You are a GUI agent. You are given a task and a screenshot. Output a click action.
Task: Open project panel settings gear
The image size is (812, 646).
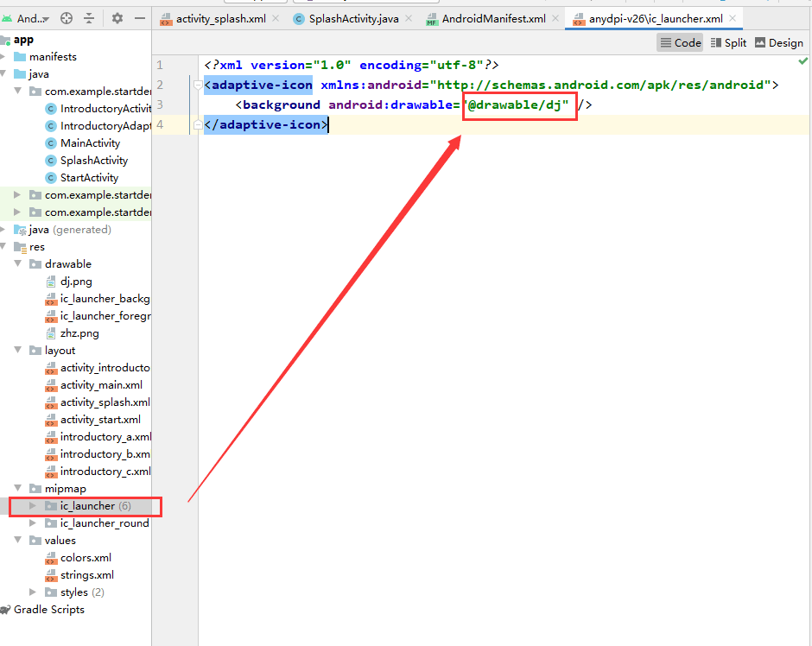click(x=117, y=19)
